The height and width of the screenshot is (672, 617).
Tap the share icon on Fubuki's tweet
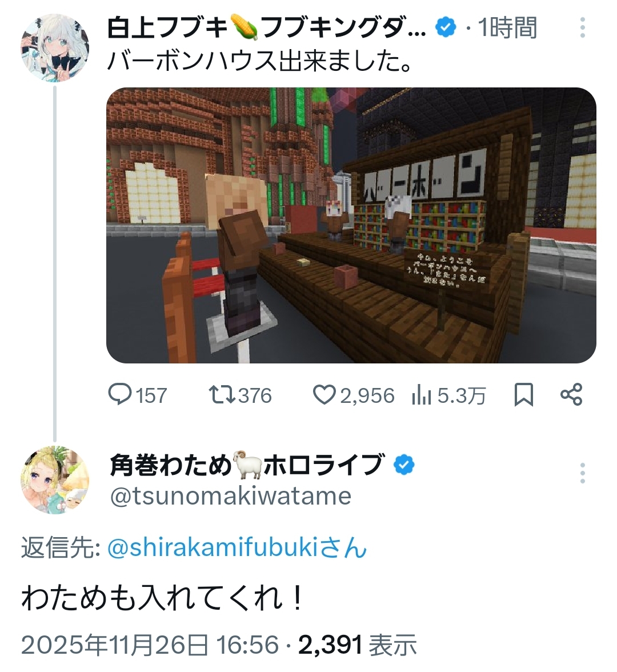(x=571, y=395)
